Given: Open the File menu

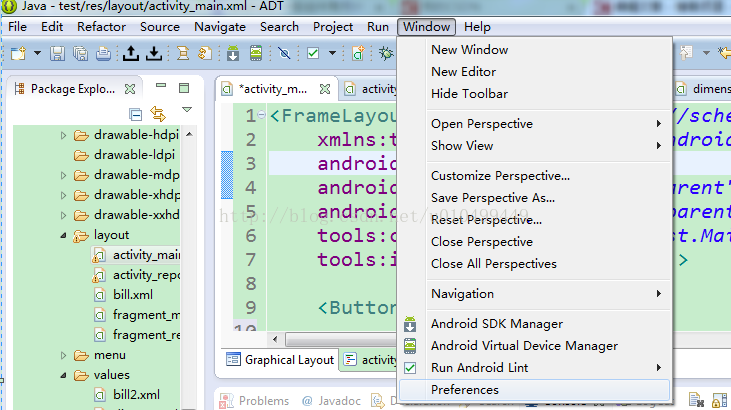Looking at the screenshot, I should click(x=18, y=27).
